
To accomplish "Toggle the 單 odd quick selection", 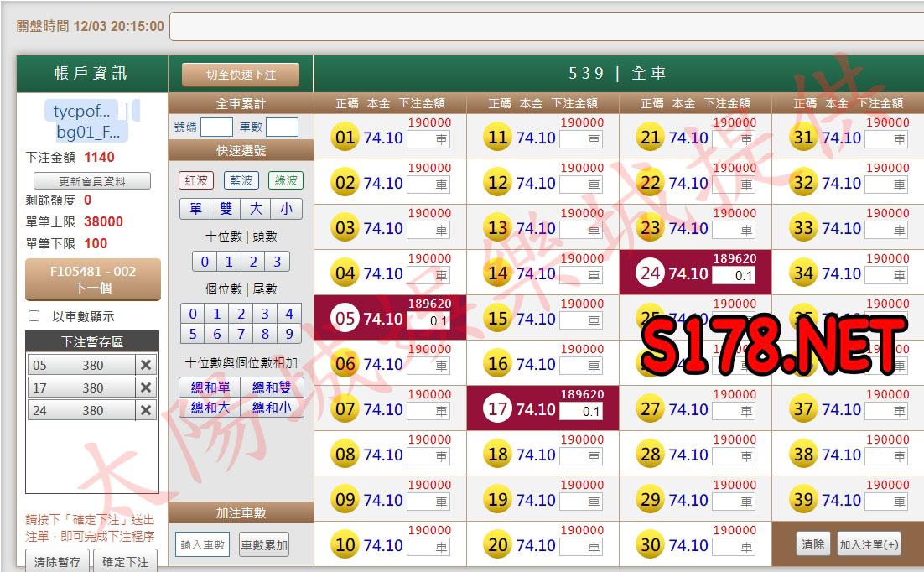I will 195,209.
